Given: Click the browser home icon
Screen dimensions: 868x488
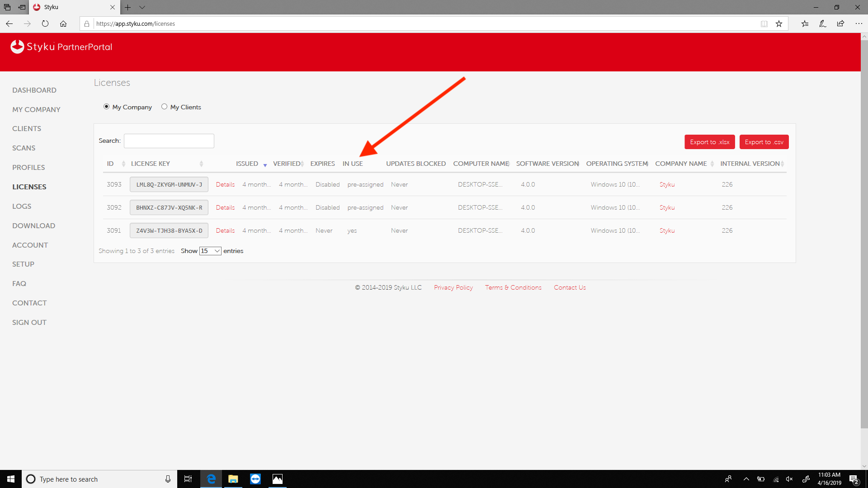Looking at the screenshot, I should (63, 23).
